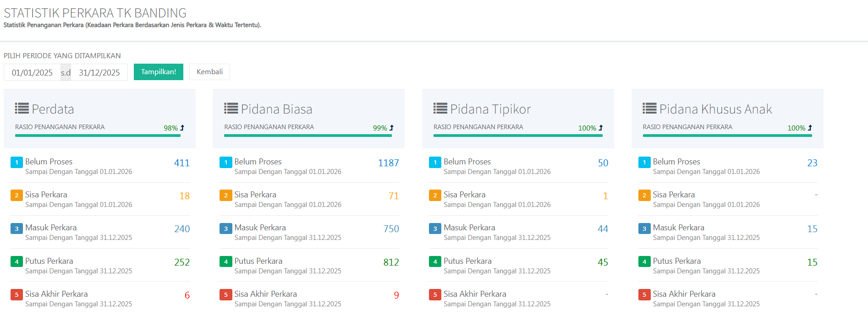Edit the start date field 01/01/2025
The width and height of the screenshot is (868, 321).
pos(32,72)
